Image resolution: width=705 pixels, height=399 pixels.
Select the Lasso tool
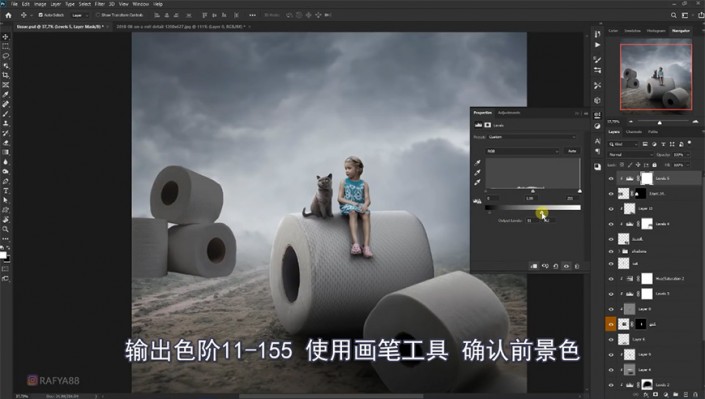pos(5,56)
